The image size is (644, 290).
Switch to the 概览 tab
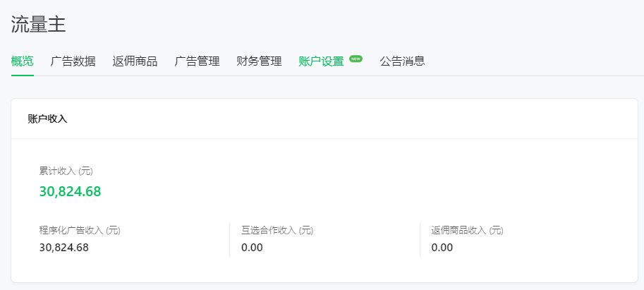[22, 61]
